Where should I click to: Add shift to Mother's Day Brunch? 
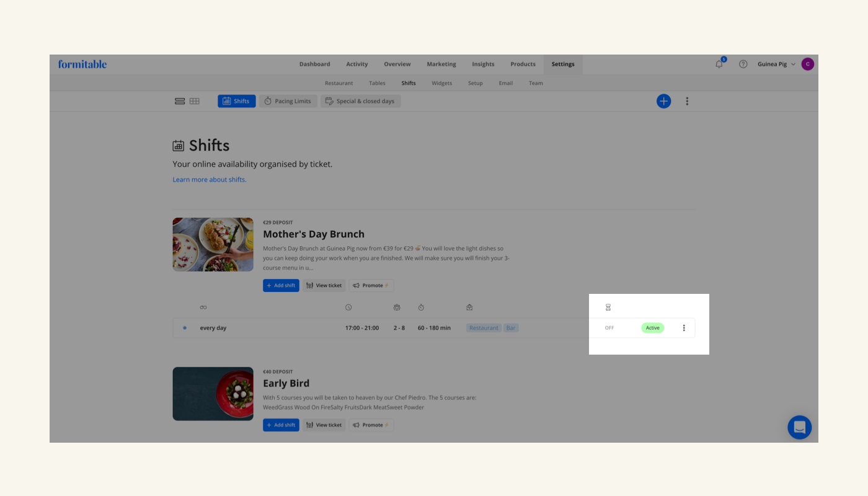(281, 285)
